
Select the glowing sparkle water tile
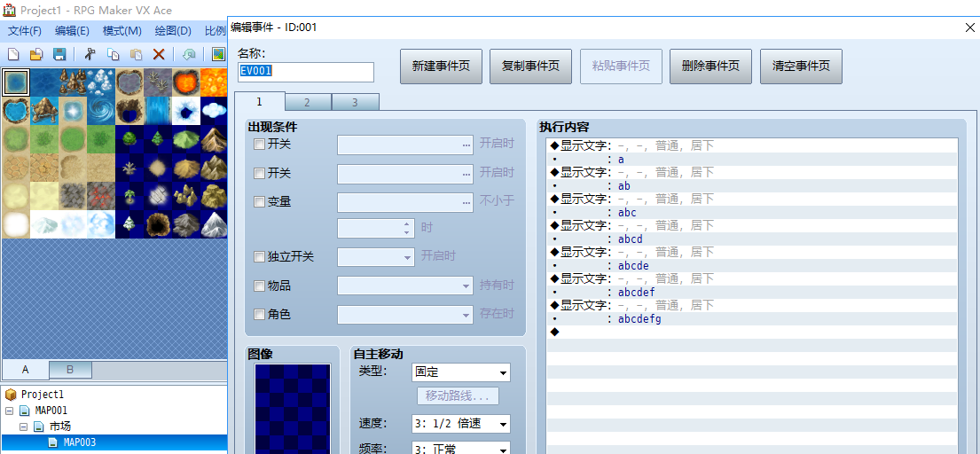(73, 111)
